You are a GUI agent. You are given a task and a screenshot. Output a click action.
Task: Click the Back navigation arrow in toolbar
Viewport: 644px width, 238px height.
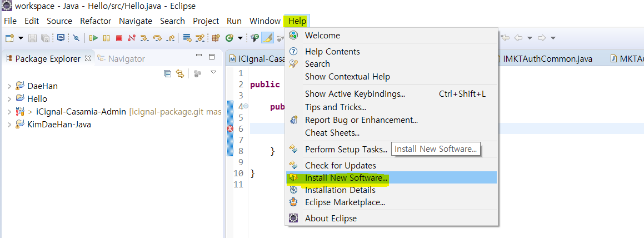(518, 38)
